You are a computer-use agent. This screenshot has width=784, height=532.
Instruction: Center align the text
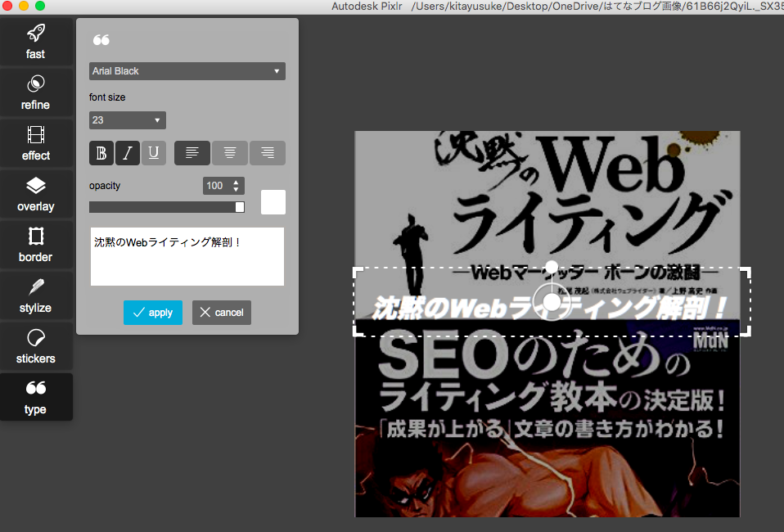pyautogui.click(x=230, y=153)
